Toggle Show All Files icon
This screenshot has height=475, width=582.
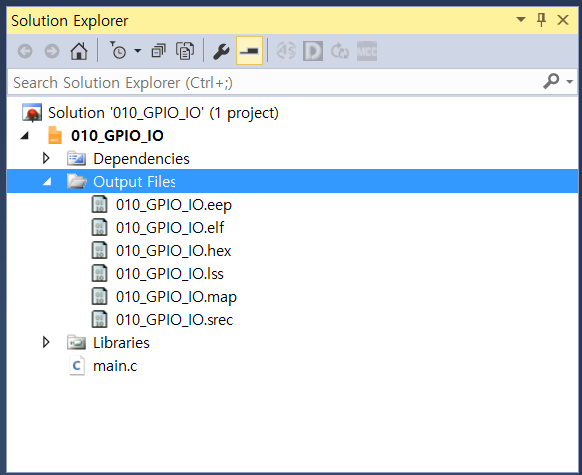coord(185,51)
